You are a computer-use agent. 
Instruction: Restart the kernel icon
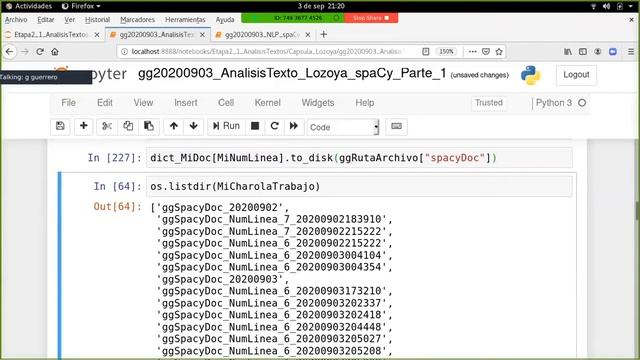(x=274, y=126)
